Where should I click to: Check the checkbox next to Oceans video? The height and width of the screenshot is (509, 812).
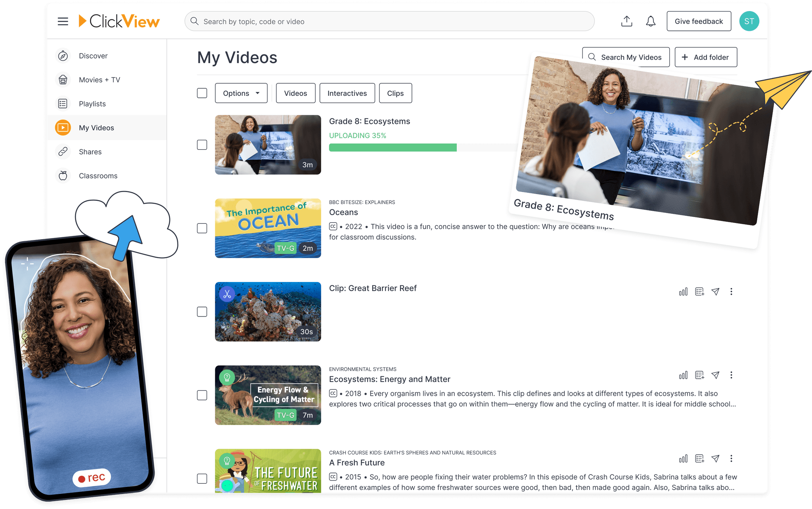(x=202, y=228)
